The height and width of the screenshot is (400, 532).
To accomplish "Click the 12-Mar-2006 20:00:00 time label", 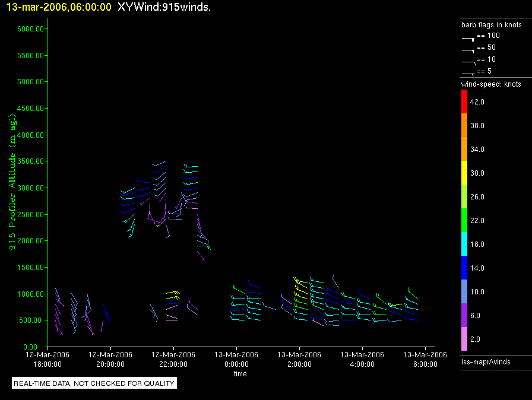I will tap(110, 359).
